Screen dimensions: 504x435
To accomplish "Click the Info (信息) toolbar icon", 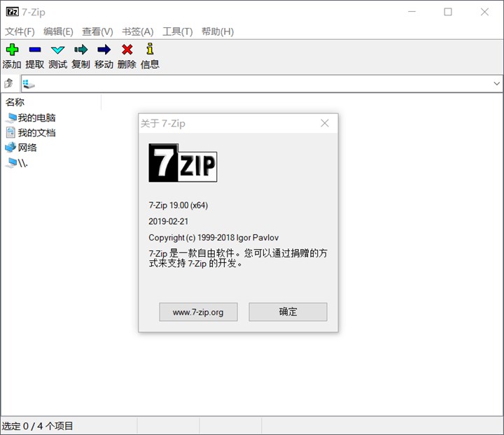I will tap(150, 49).
